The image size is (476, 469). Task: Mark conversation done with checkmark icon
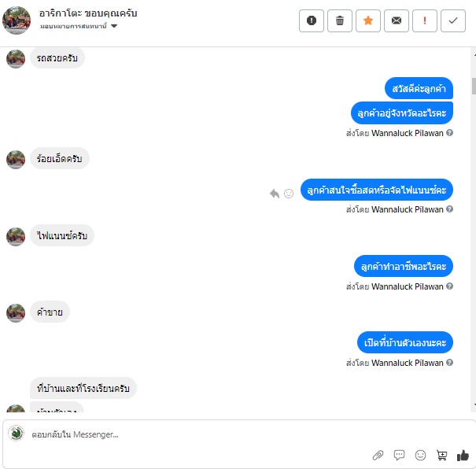[453, 20]
